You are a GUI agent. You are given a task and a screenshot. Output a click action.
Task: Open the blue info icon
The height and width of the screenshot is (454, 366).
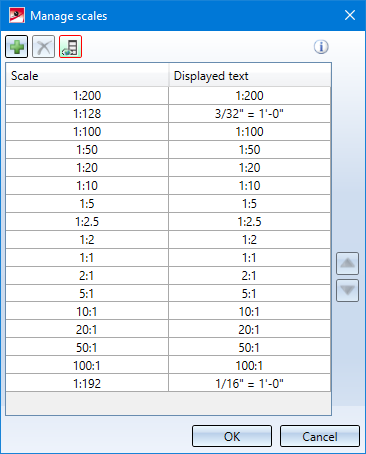coord(321,47)
